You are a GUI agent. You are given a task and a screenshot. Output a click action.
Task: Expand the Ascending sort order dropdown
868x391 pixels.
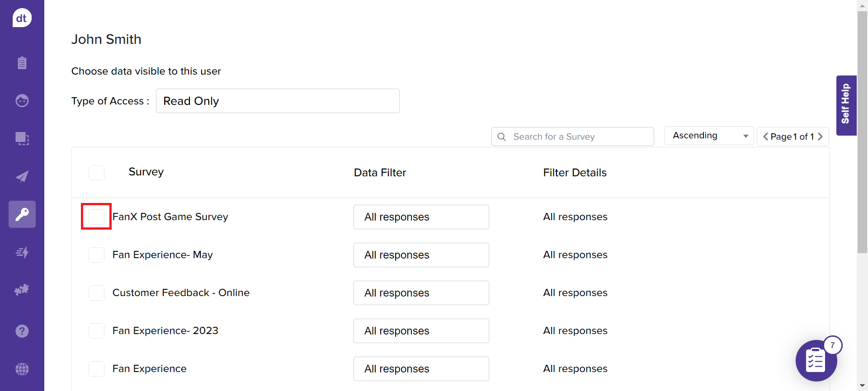(x=708, y=136)
